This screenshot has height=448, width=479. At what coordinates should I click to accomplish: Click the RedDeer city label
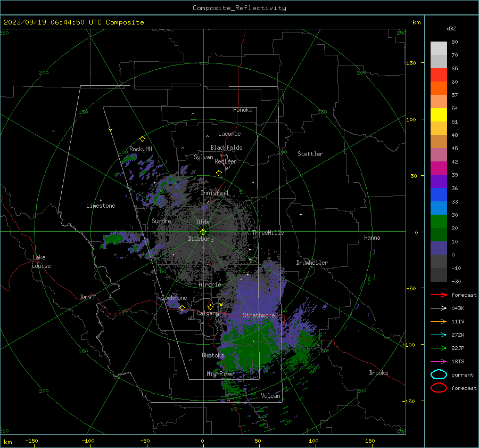click(x=226, y=161)
